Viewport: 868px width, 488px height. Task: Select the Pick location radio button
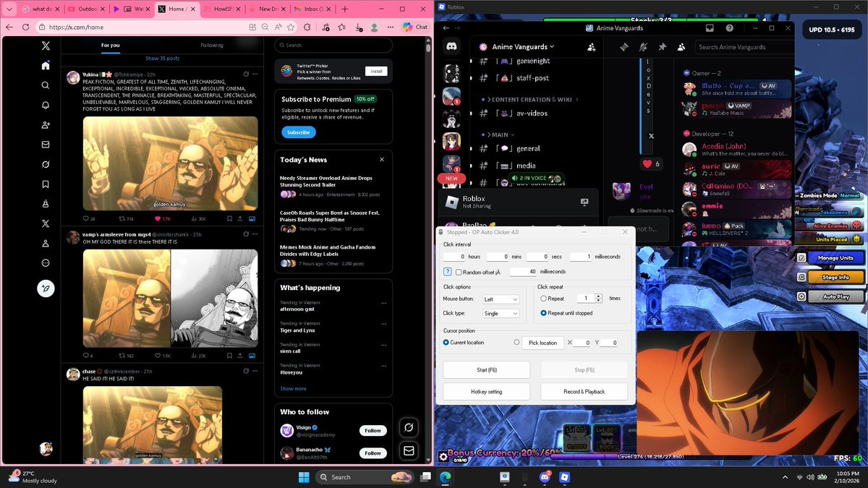tap(516, 342)
